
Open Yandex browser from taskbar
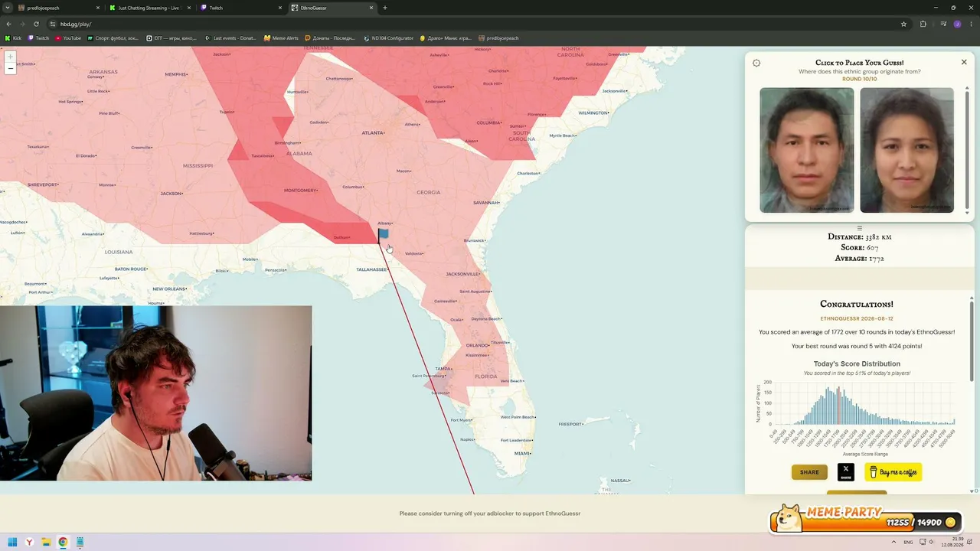click(x=29, y=543)
